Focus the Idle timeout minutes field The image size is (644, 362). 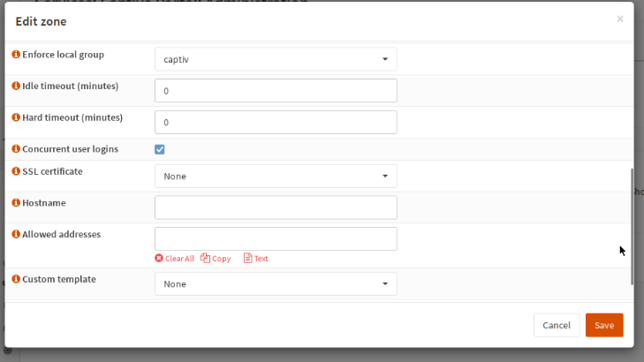[x=276, y=91]
